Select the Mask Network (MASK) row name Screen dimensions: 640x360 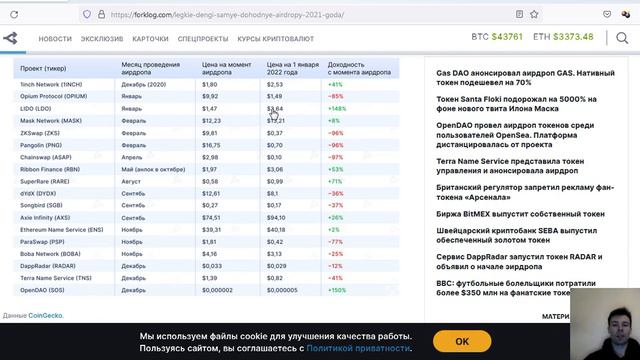point(51,121)
